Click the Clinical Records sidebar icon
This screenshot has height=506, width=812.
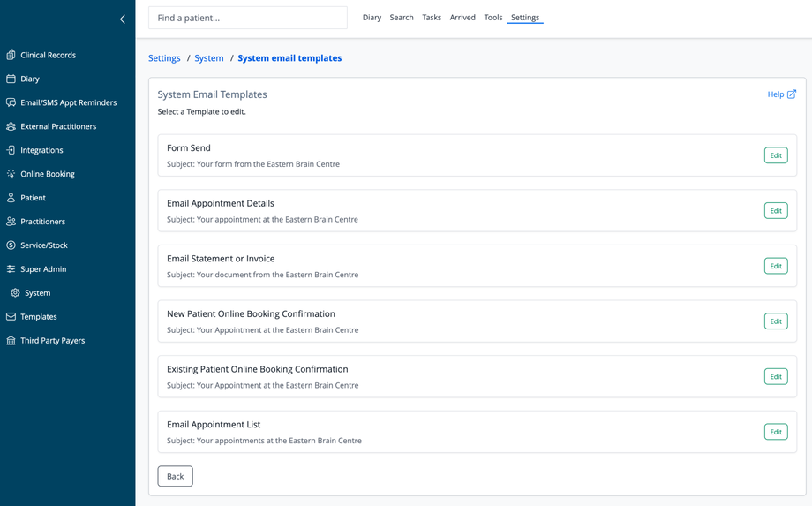point(11,55)
